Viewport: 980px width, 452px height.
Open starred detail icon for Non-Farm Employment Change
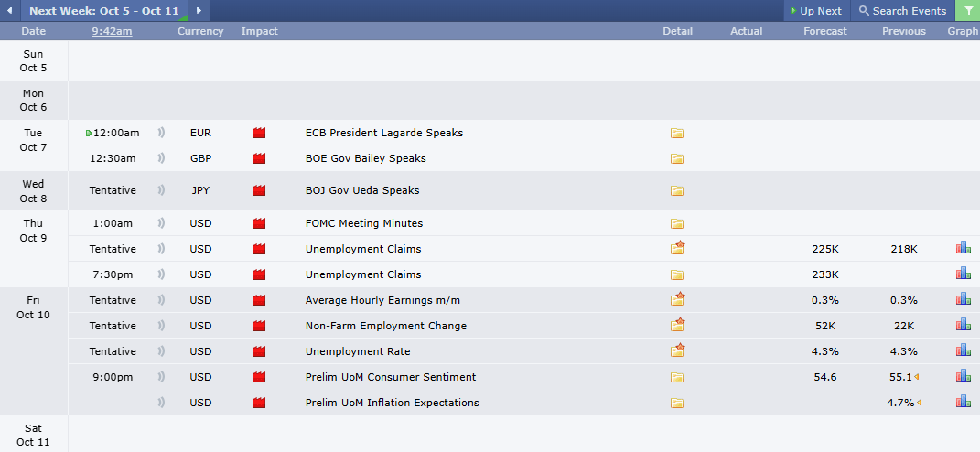677,325
